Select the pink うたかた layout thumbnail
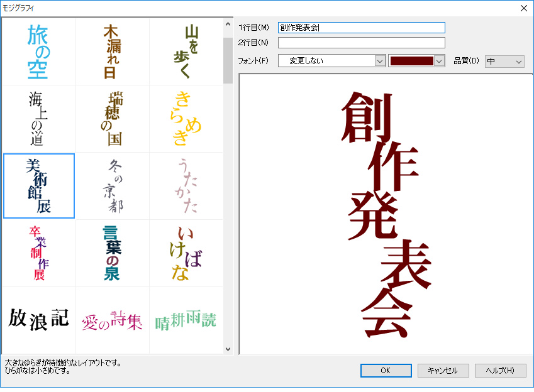Screen dimensions: 534x392 pyautogui.click(x=185, y=186)
